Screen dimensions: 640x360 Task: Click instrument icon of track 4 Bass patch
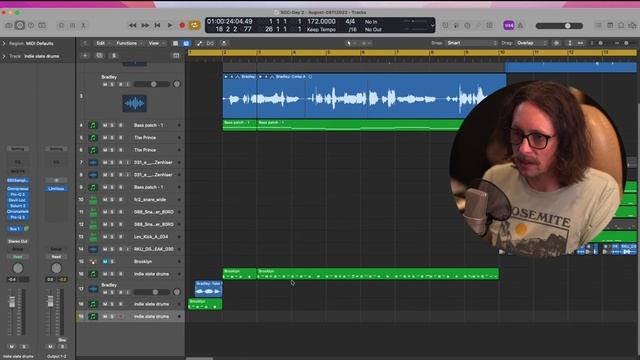(x=93, y=125)
